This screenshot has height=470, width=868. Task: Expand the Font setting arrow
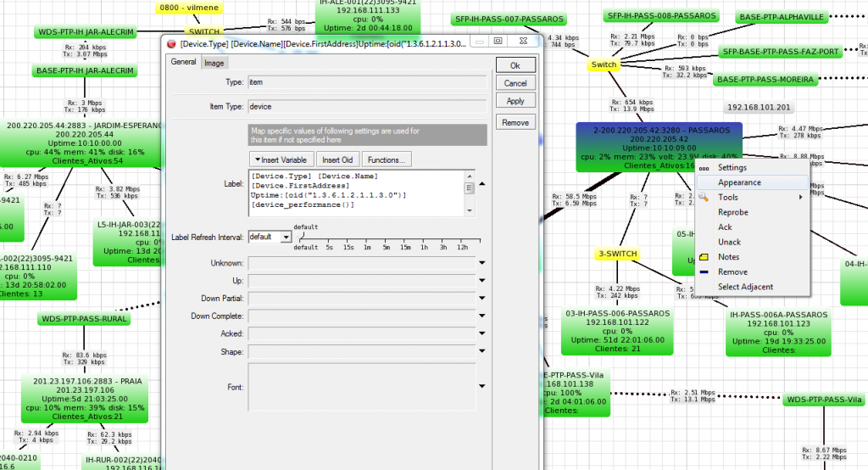481,387
